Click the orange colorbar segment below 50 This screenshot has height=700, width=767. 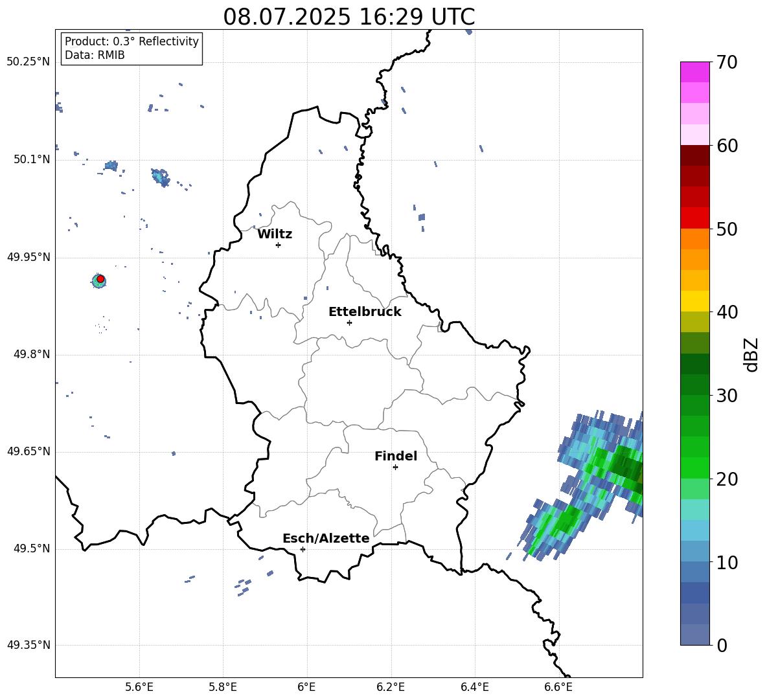(x=694, y=239)
